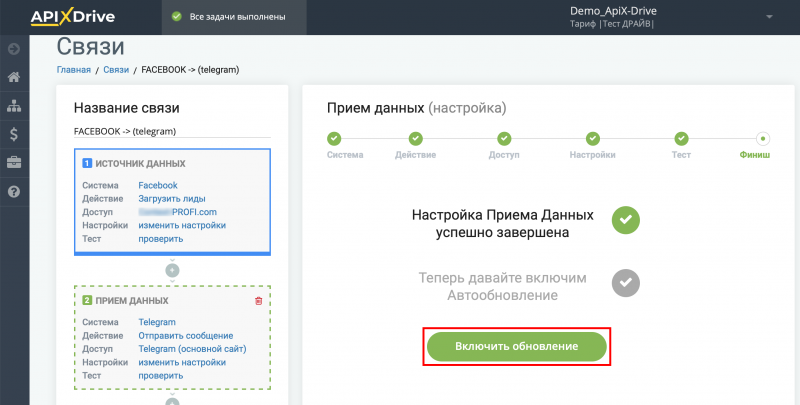This screenshot has width=800, height=405.
Task: Click the add-step circle between the blocks
Action: [x=172, y=270]
